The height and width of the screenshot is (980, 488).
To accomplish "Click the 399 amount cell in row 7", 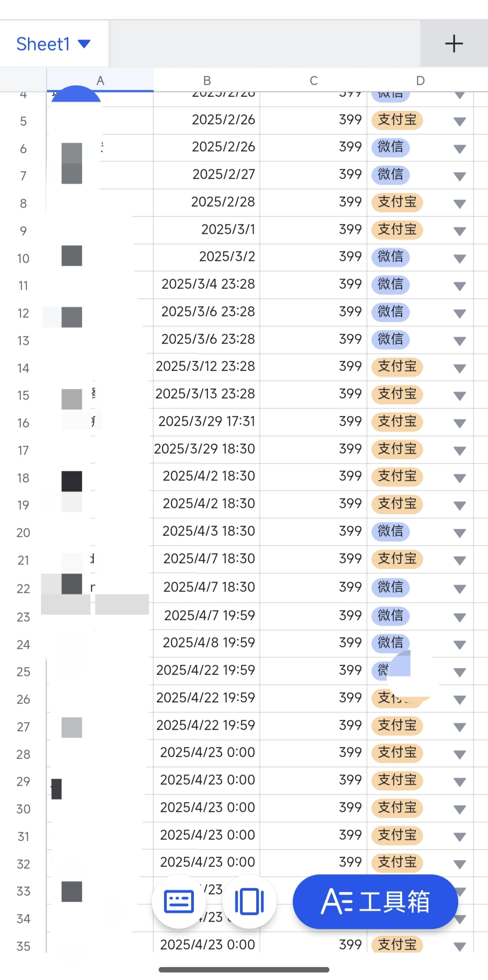I will point(314,174).
